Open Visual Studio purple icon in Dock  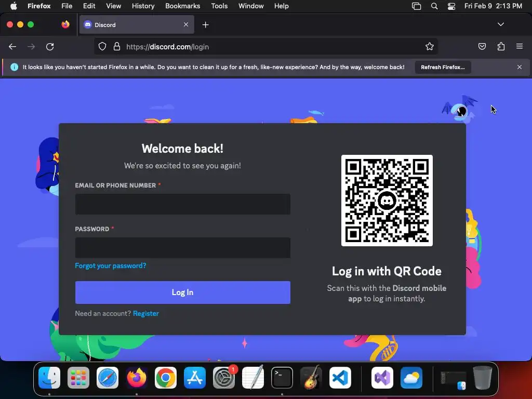382,378
